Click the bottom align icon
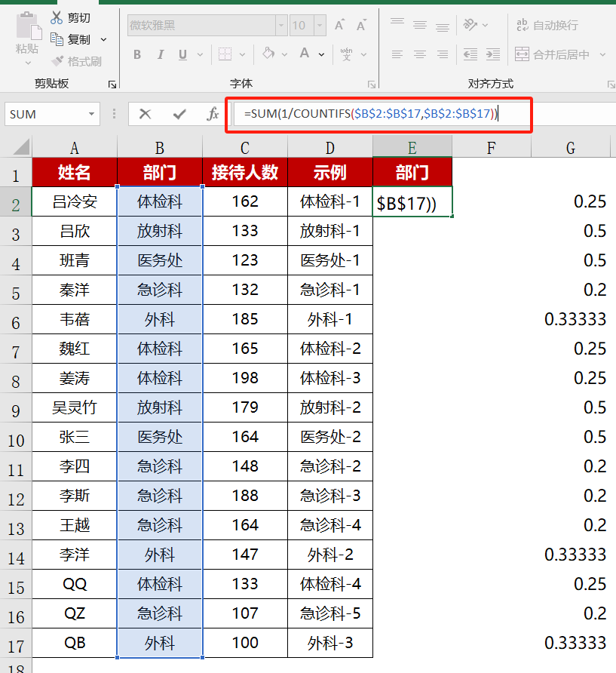Image resolution: width=616 pixels, height=673 pixels. [443, 27]
